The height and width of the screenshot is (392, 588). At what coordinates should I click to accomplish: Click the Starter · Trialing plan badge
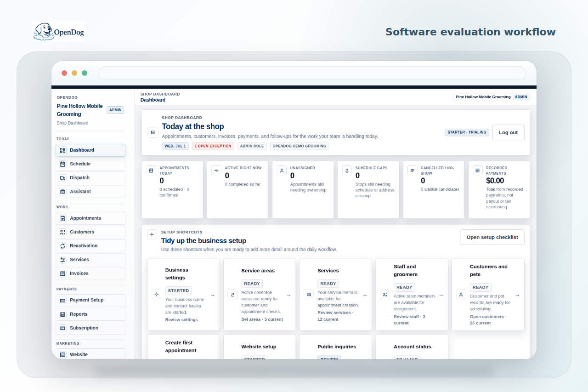click(x=467, y=132)
